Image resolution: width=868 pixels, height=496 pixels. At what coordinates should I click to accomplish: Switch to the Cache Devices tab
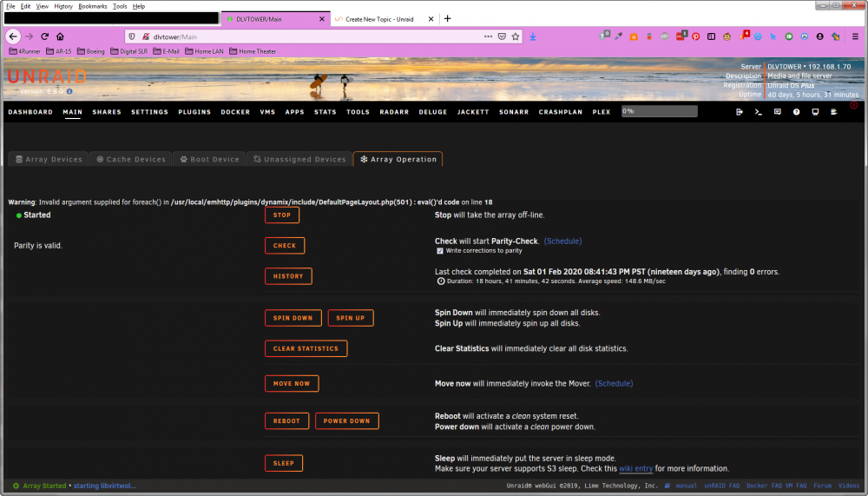131,159
